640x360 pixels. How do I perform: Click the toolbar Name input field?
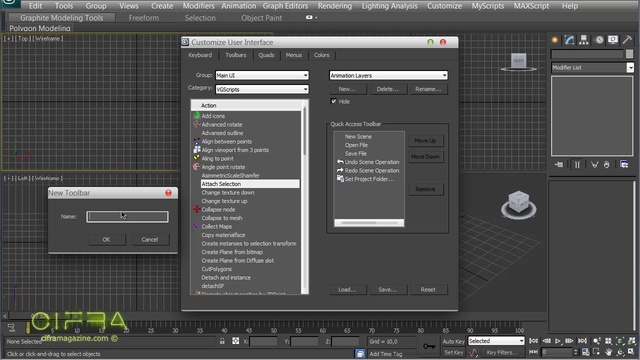pyautogui.click(x=127, y=217)
